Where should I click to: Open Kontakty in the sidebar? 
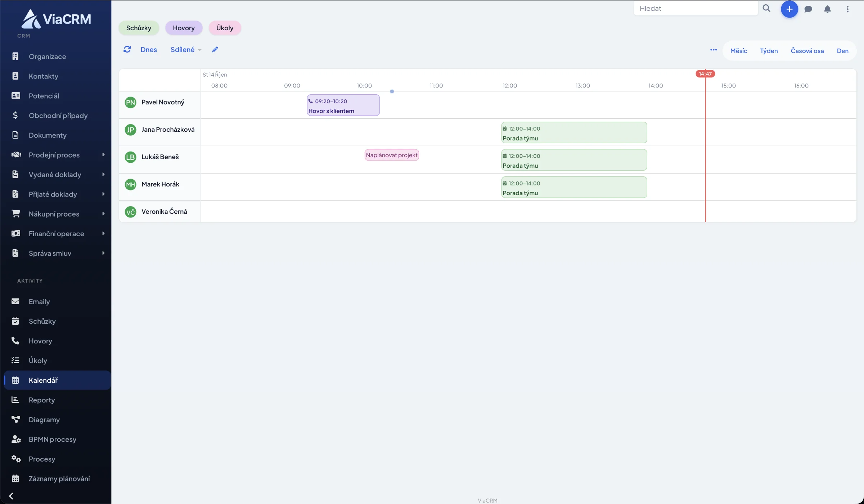pos(58,76)
